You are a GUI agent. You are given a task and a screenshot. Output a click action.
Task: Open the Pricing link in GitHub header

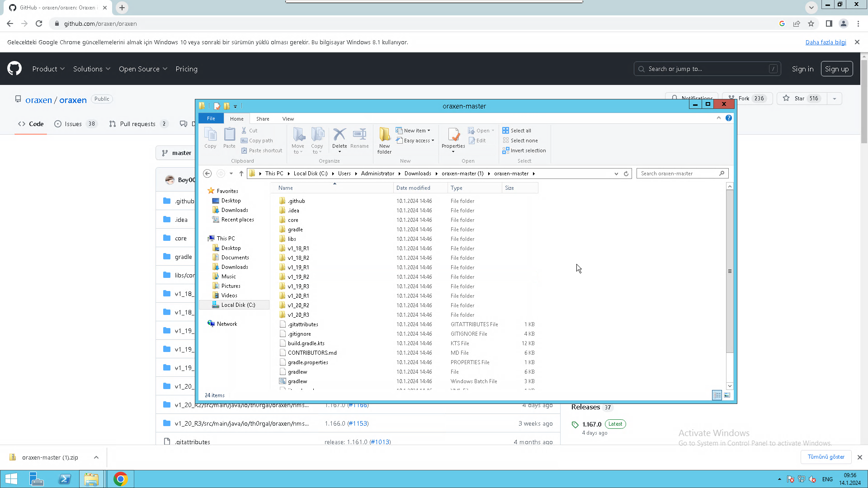(186, 69)
